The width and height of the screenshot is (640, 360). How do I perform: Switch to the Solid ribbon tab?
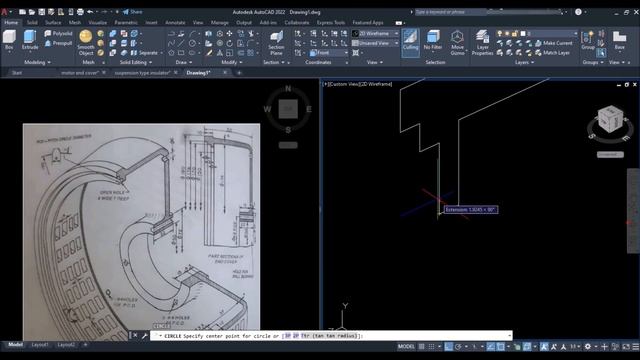pos(32,22)
